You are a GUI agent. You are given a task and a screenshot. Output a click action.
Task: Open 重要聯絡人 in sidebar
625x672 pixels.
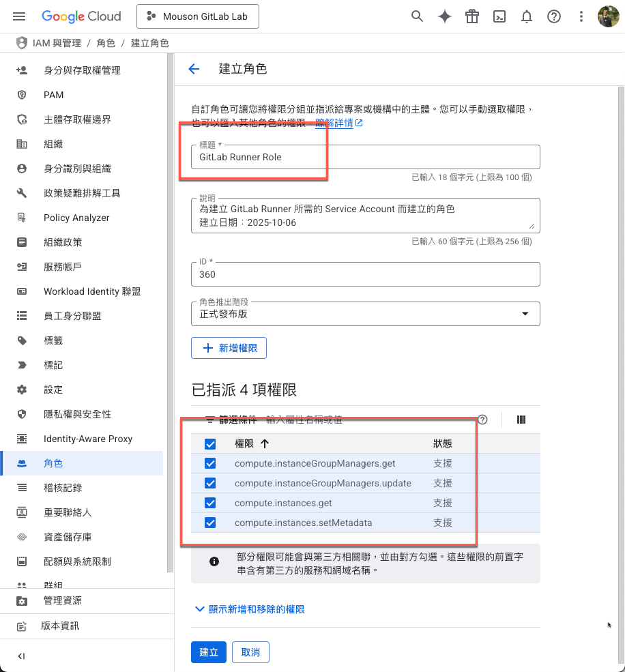point(82,512)
